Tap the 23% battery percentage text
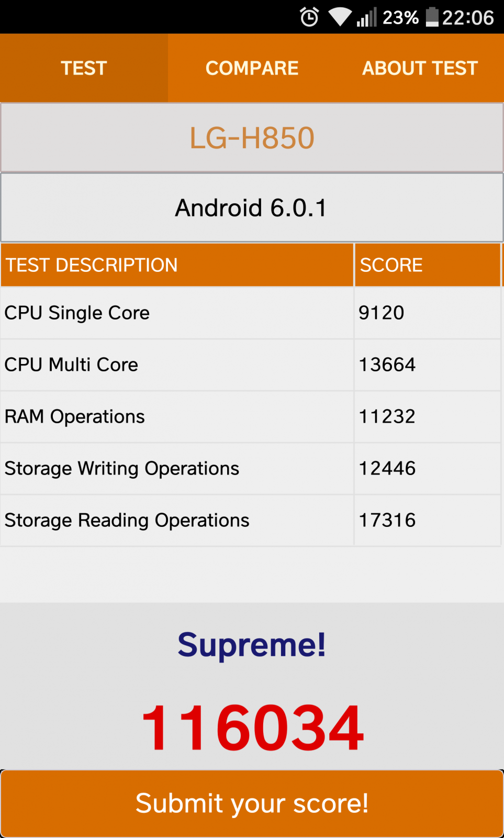Image resolution: width=504 pixels, height=838 pixels. tap(400, 18)
